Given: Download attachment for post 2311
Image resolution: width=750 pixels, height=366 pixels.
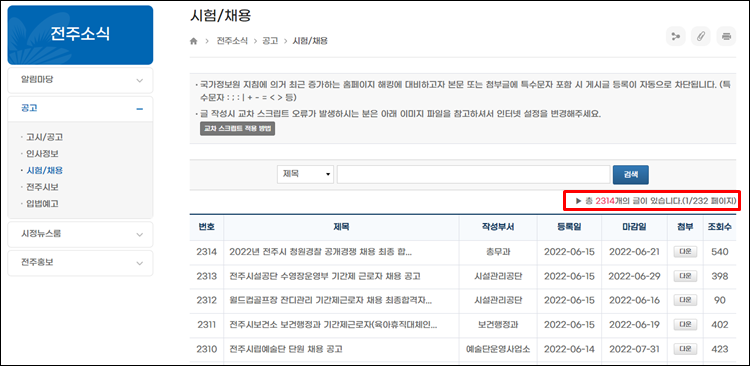Looking at the screenshot, I should (685, 325).
